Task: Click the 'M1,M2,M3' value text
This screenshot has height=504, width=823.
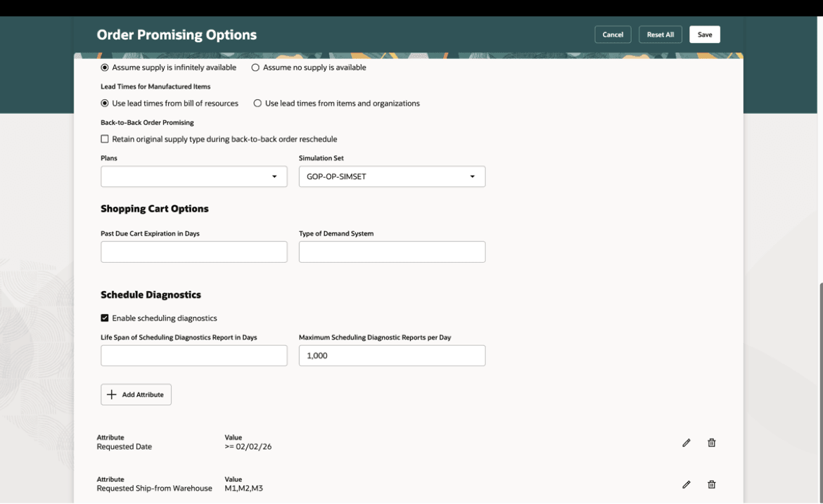Action: [243, 489]
